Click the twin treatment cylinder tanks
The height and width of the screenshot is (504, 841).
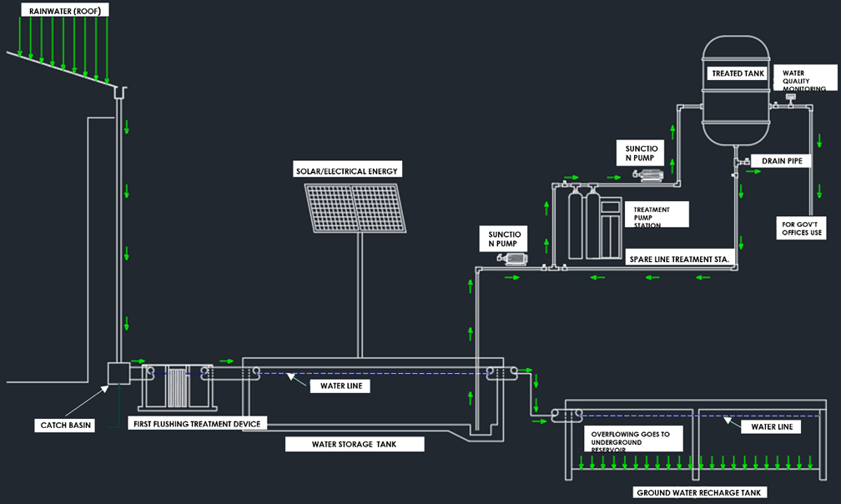584,225
